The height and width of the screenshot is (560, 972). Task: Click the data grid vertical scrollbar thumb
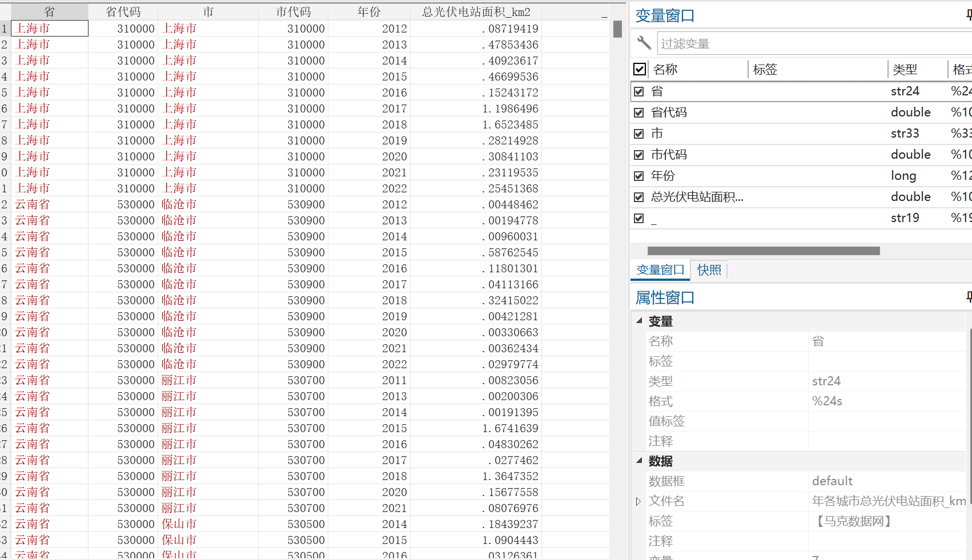tap(617, 29)
